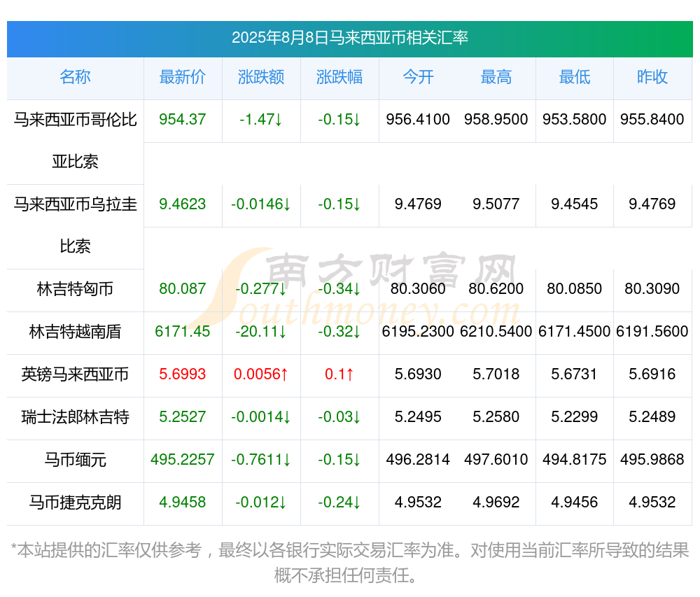Click the change value -0.277↓
The height and width of the screenshot is (597, 700).
pos(261,288)
